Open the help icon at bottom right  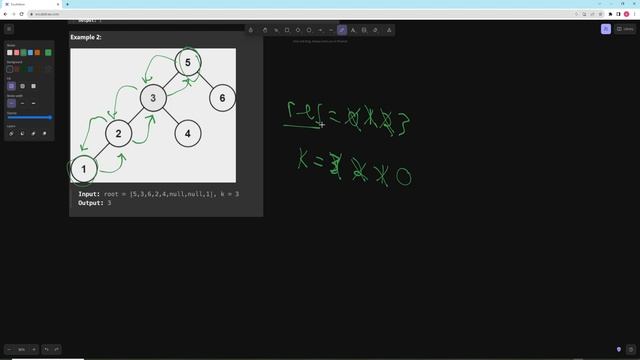[x=631, y=349]
